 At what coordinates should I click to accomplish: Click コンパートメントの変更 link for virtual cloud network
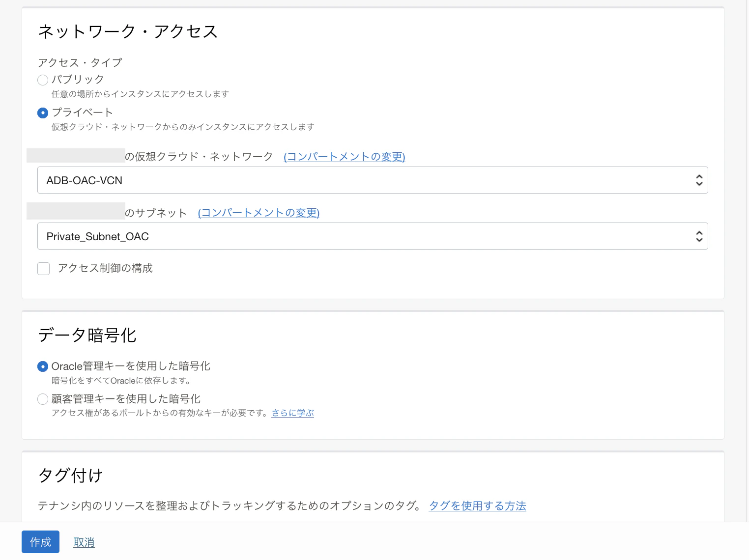click(345, 157)
